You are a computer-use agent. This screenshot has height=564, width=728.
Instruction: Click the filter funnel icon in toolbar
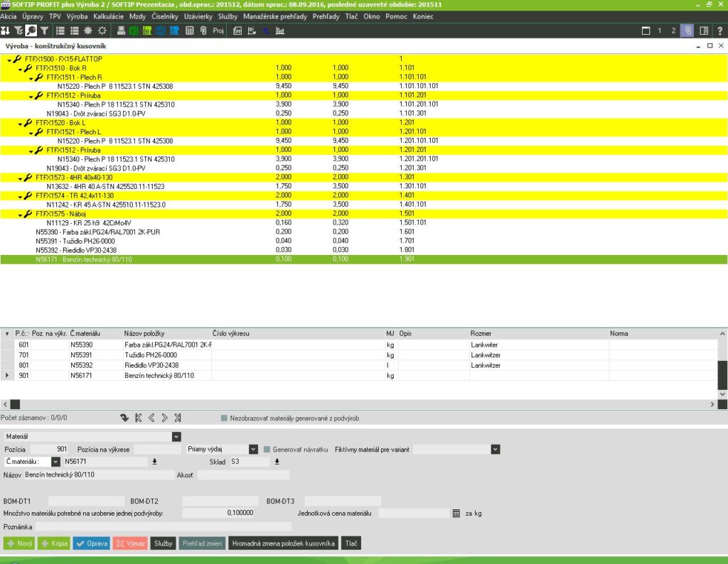tap(44, 31)
